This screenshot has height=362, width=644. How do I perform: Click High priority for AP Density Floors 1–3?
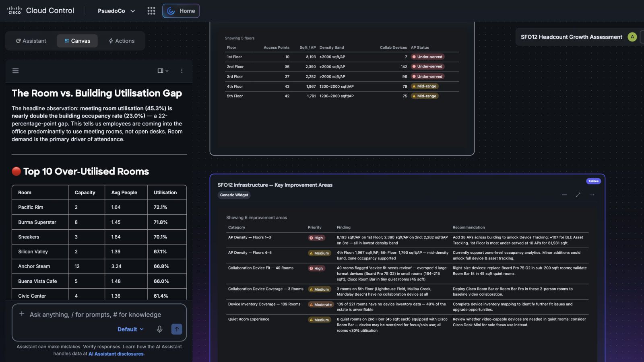[316, 238]
